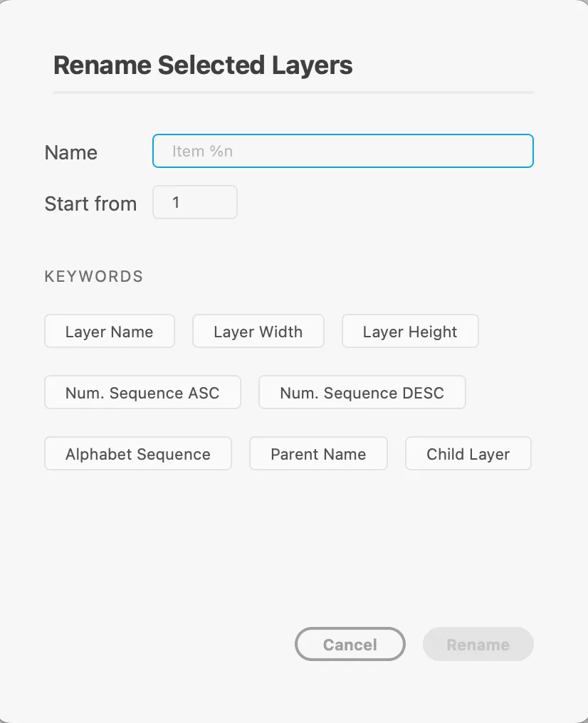Viewport: 588px width, 723px height.
Task: Choose the Num. Sequence DESC keyword
Action: point(362,392)
